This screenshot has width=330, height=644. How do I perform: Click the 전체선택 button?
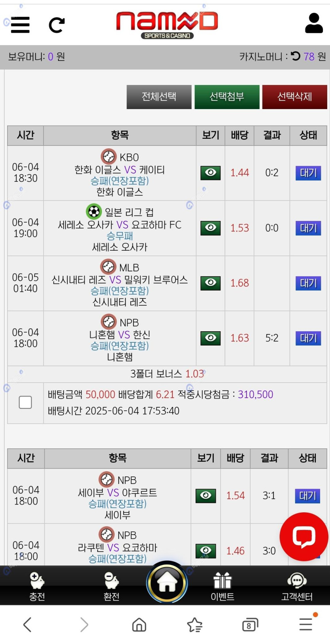pos(159,97)
